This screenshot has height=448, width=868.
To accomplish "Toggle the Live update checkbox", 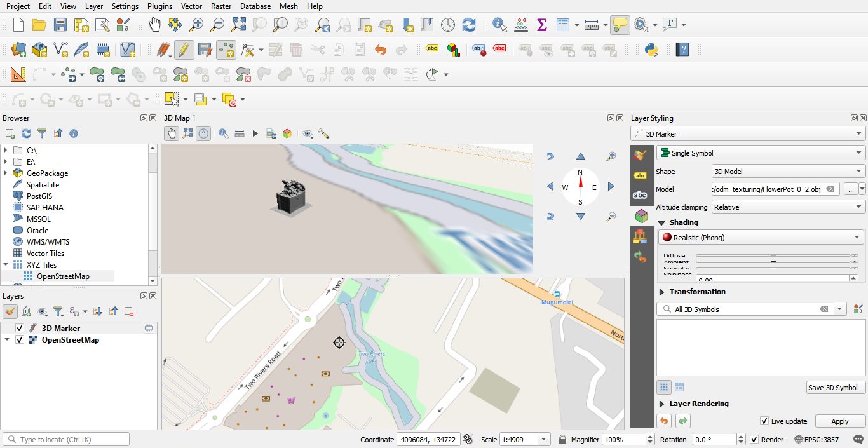I will pos(764,421).
